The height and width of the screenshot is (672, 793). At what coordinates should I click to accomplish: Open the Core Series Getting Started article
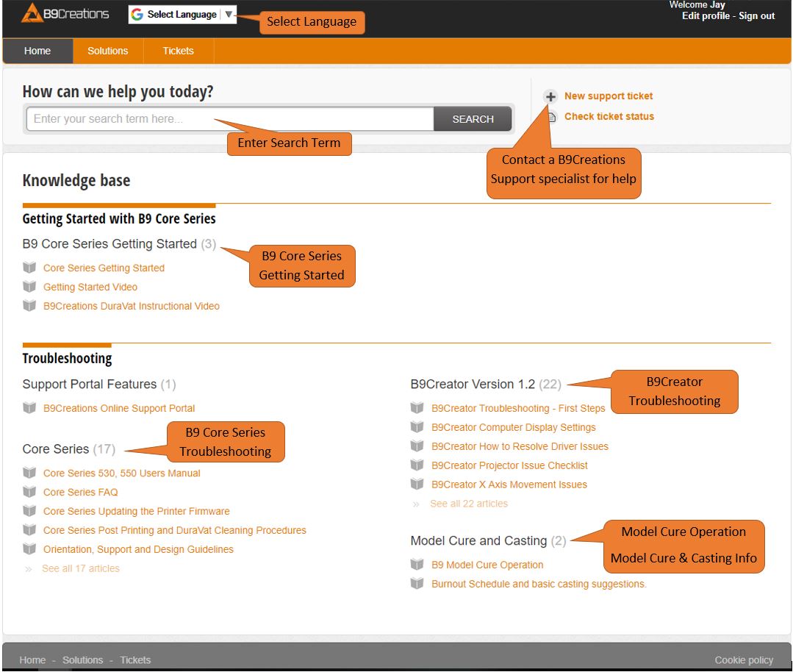[104, 268]
